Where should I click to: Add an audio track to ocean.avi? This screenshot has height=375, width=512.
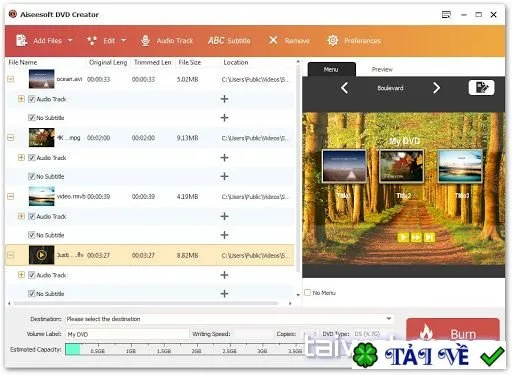tap(224, 99)
